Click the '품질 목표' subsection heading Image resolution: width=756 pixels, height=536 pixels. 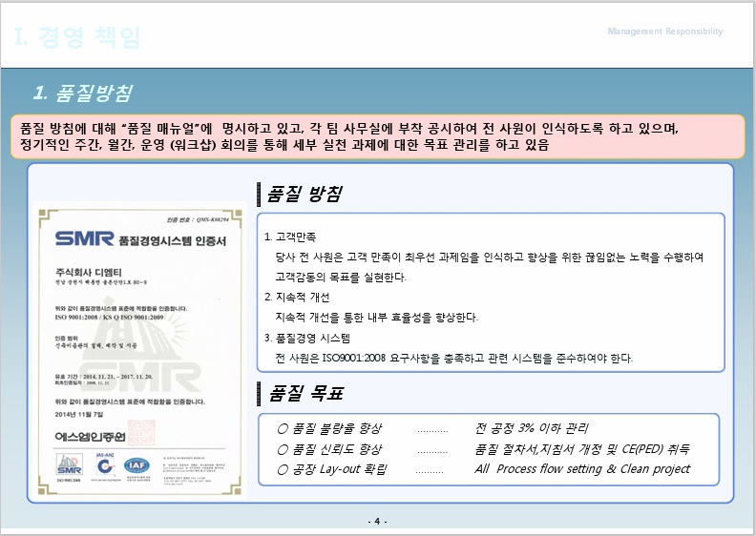pyautogui.click(x=305, y=394)
